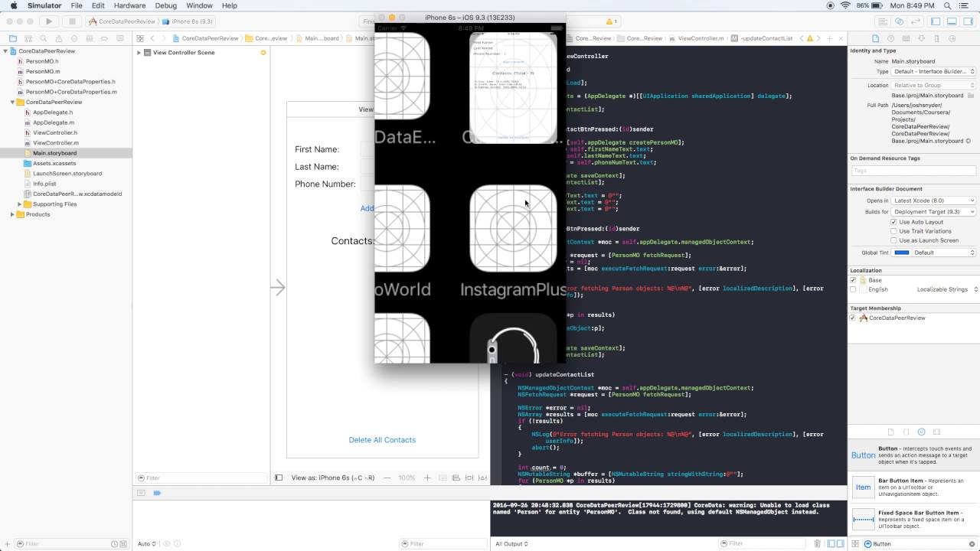Open the Help menu
The height and width of the screenshot is (551, 980).
(x=230, y=5)
